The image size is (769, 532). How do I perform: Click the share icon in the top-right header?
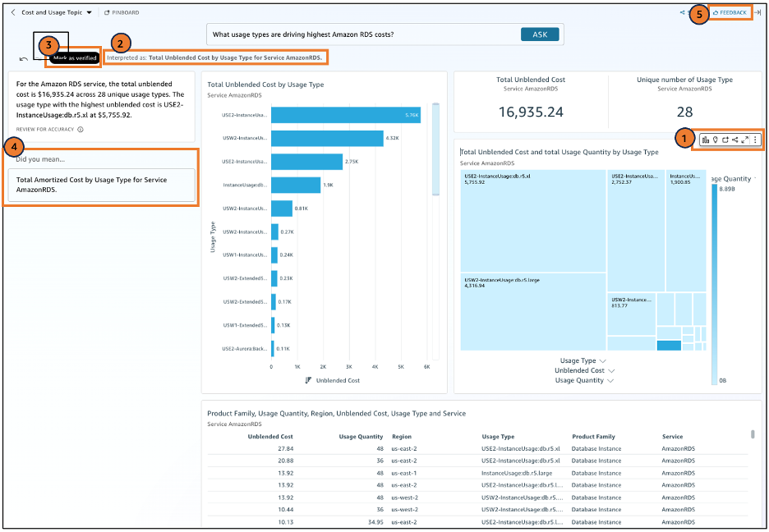pos(682,12)
